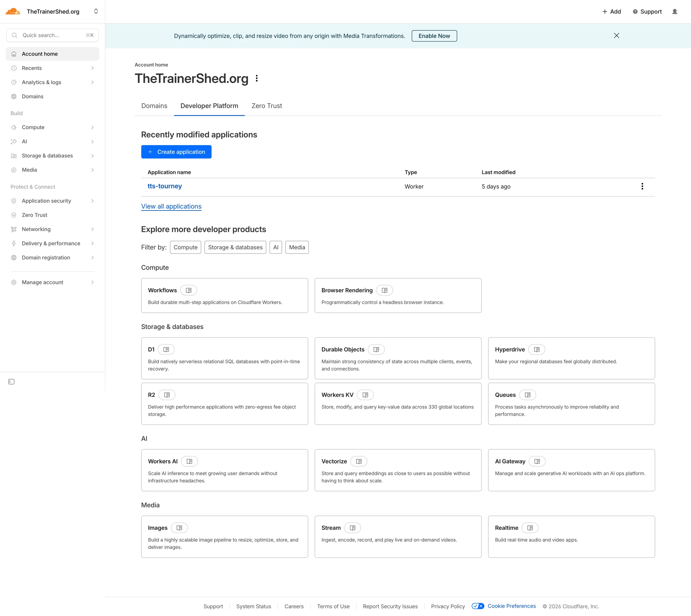
Task: Click the Create application button
Action: (176, 152)
